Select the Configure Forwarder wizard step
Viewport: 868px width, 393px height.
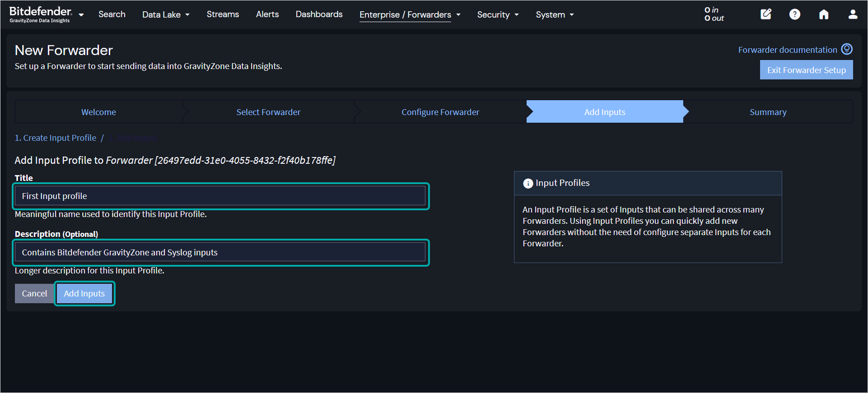point(440,112)
